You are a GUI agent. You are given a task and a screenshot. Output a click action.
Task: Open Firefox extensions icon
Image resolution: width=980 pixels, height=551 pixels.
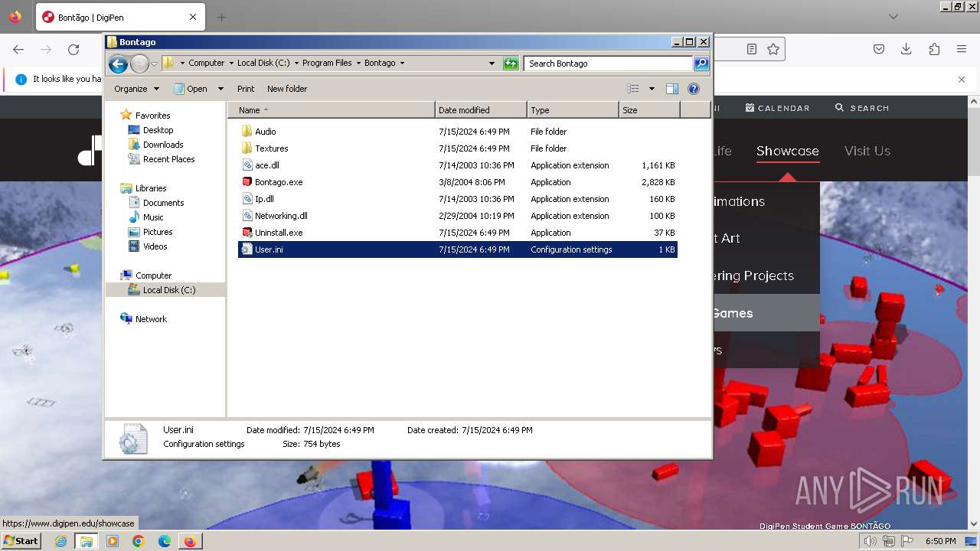934,49
